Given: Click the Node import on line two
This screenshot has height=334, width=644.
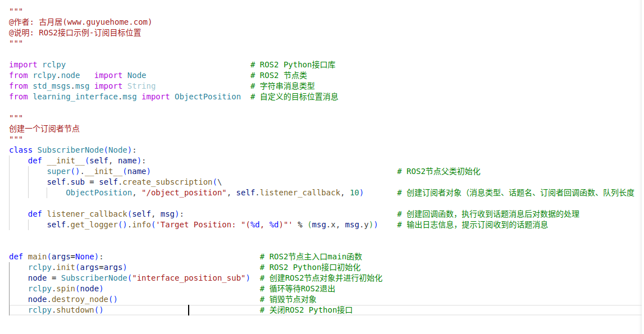Looking at the screenshot, I should [x=136, y=75].
